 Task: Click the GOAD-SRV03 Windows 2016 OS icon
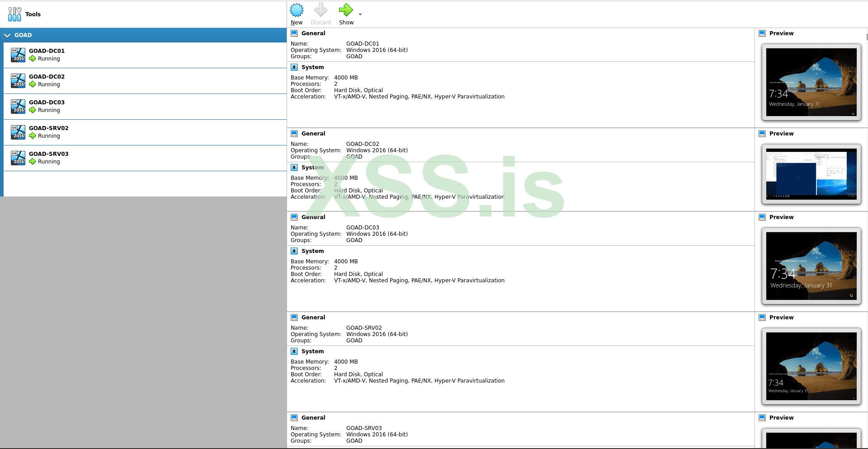point(18,158)
